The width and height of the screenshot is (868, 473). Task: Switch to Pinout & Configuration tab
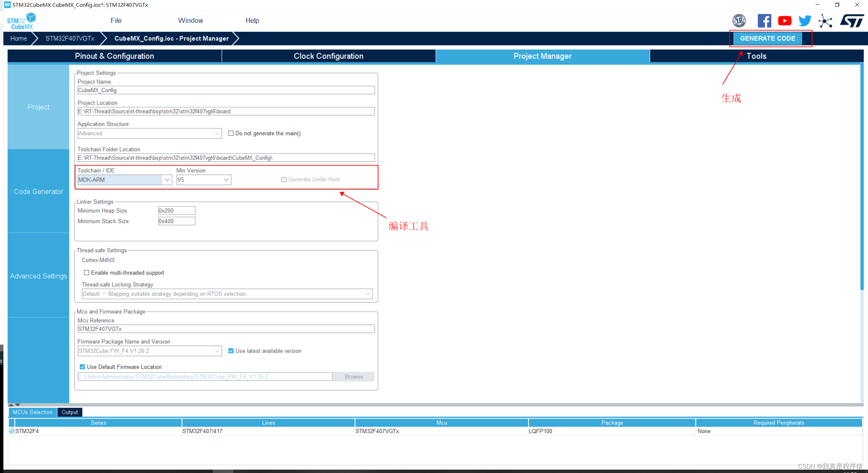point(114,56)
